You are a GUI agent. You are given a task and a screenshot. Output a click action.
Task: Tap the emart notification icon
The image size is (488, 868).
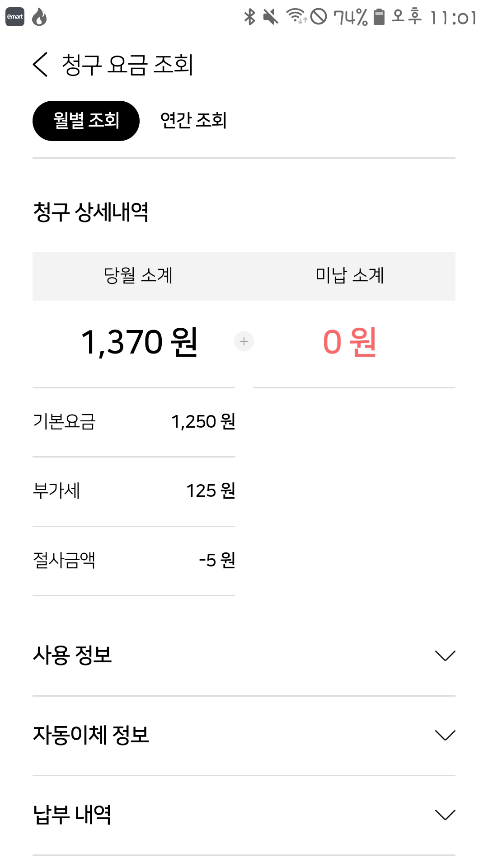pyautogui.click(x=15, y=17)
